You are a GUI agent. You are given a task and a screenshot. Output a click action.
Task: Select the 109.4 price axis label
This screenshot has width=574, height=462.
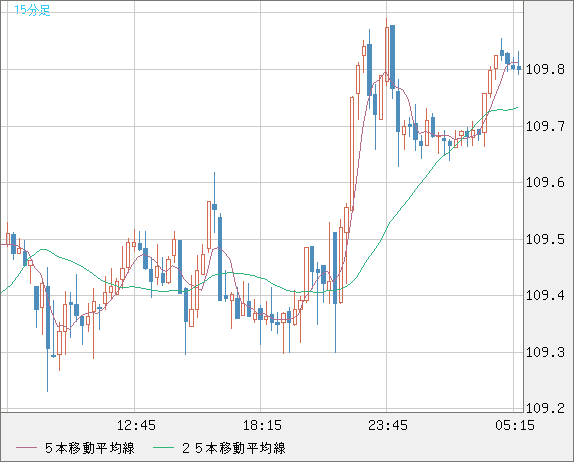pos(545,295)
